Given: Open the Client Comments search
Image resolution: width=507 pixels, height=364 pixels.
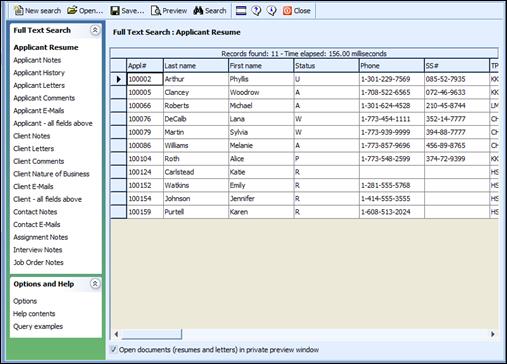Looking at the screenshot, I should coord(39,161).
